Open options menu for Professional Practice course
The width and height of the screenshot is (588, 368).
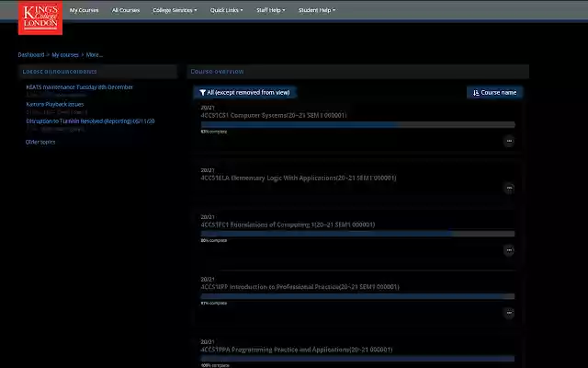point(509,313)
